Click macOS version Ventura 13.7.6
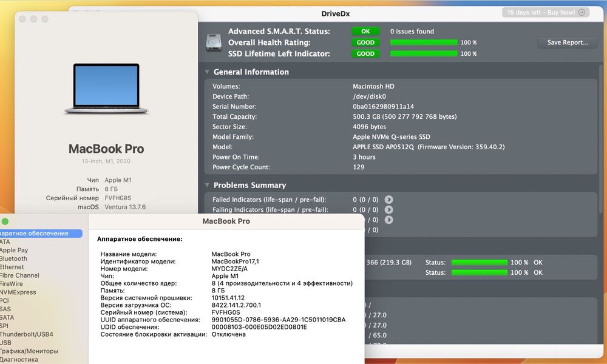This screenshot has width=607, height=364. (x=125, y=207)
